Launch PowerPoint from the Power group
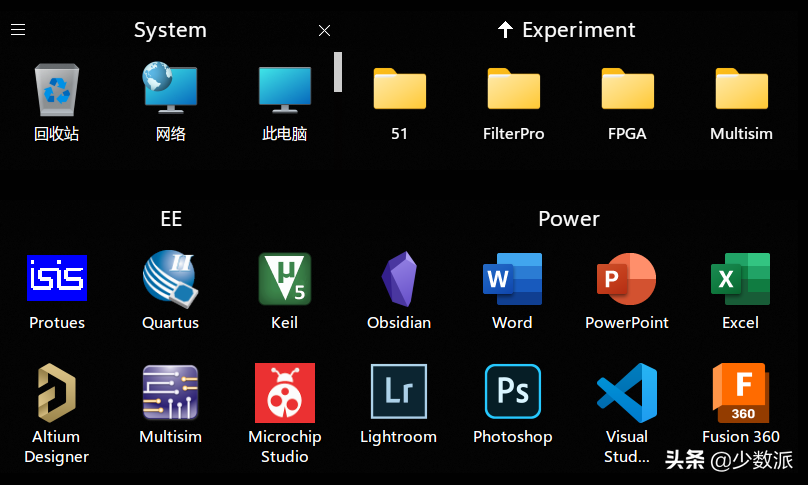 point(626,279)
